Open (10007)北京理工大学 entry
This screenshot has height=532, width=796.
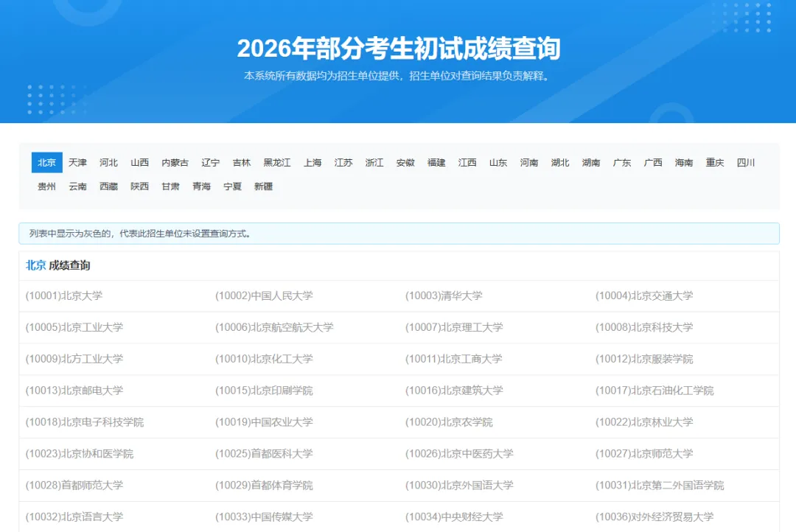(454, 327)
